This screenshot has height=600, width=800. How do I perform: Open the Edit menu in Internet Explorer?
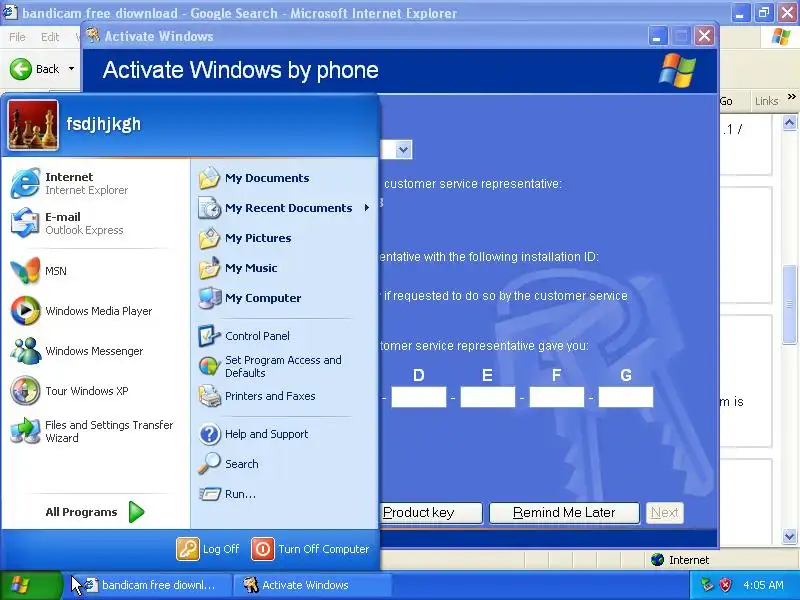(50, 37)
